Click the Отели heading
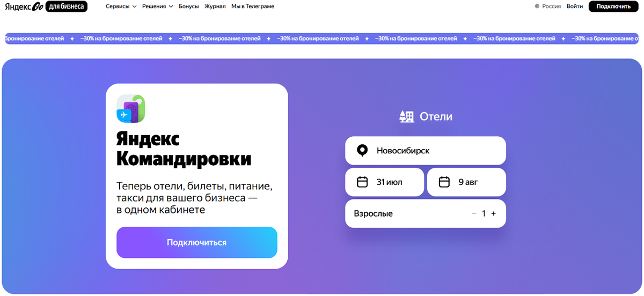Screen dimensions: 644x296 click(436, 116)
